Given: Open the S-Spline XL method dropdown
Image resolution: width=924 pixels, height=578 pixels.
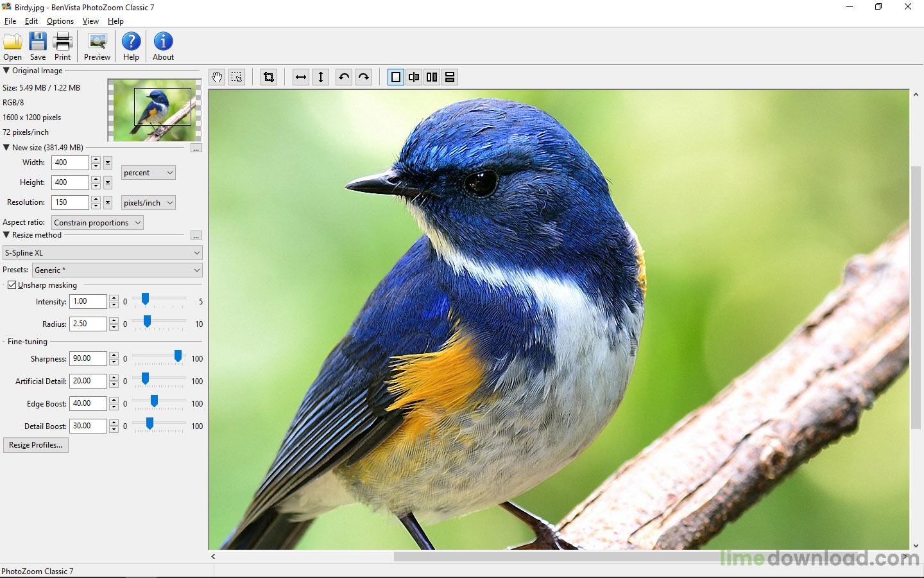Looking at the screenshot, I should tap(103, 253).
